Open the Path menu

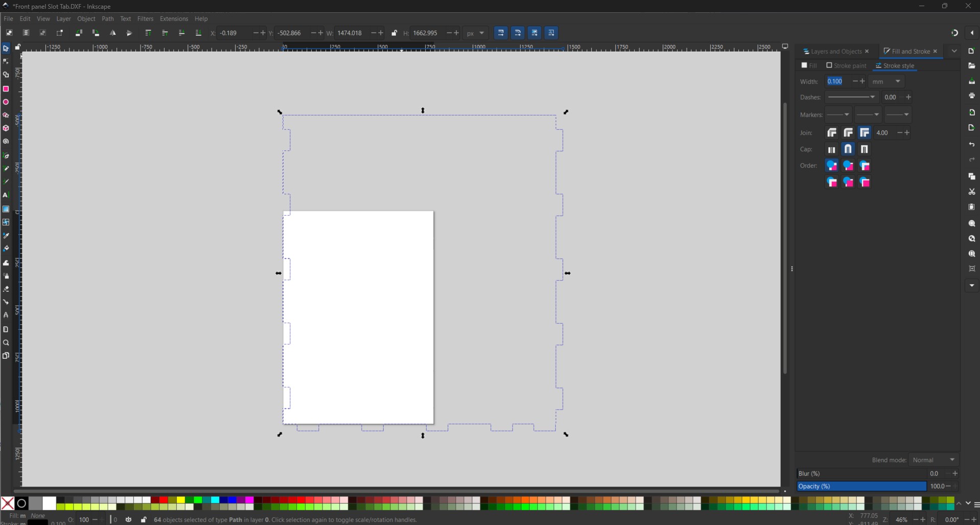(x=108, y=18)
